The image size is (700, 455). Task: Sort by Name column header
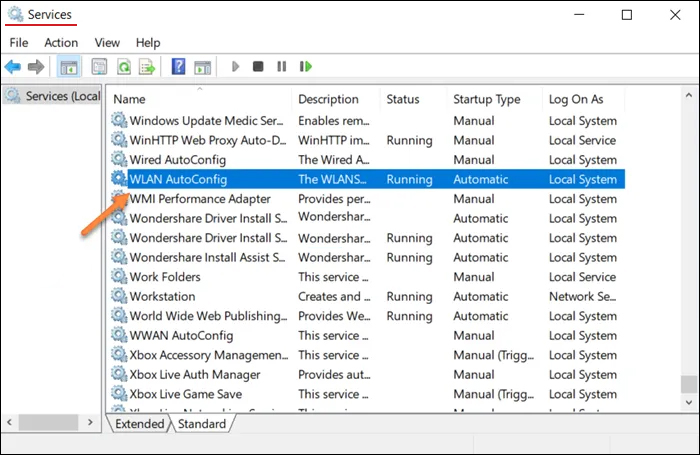[200, 99]
